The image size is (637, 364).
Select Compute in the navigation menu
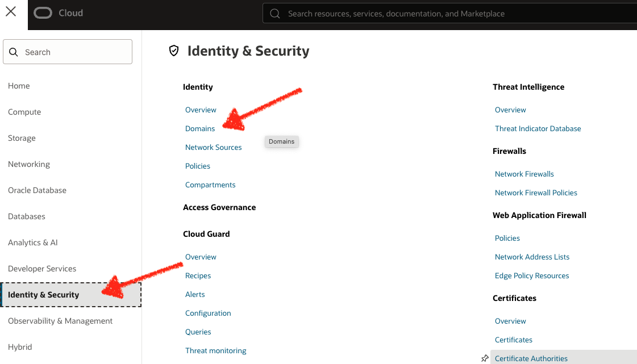coord(24,112)
